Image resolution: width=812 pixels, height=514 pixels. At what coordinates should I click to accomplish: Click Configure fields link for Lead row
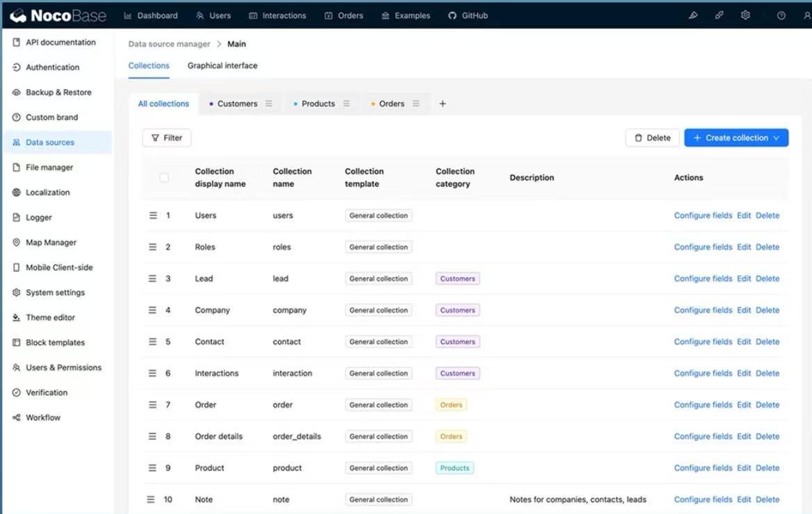coord(703,279)
